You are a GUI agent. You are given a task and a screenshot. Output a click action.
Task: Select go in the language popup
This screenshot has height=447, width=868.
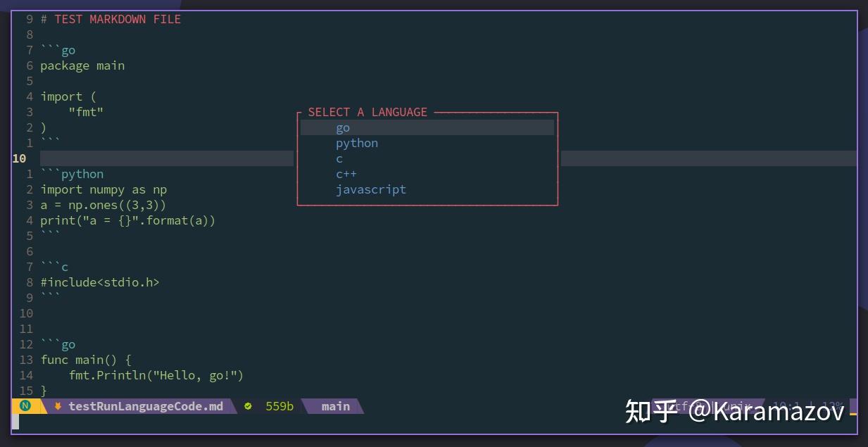pyautogui.click(x=343, y=127)
